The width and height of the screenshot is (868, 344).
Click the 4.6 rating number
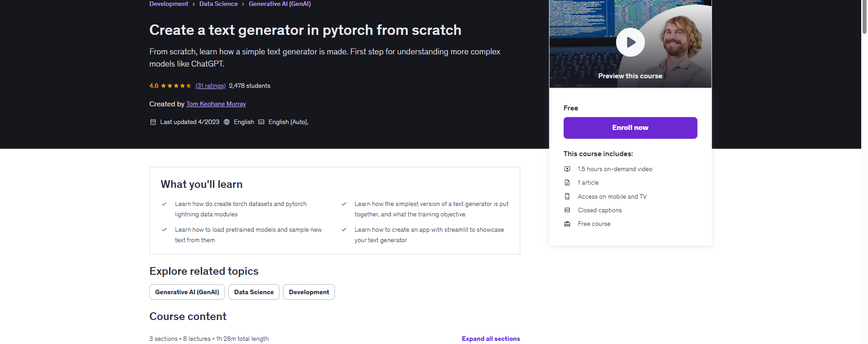point(154,86)
